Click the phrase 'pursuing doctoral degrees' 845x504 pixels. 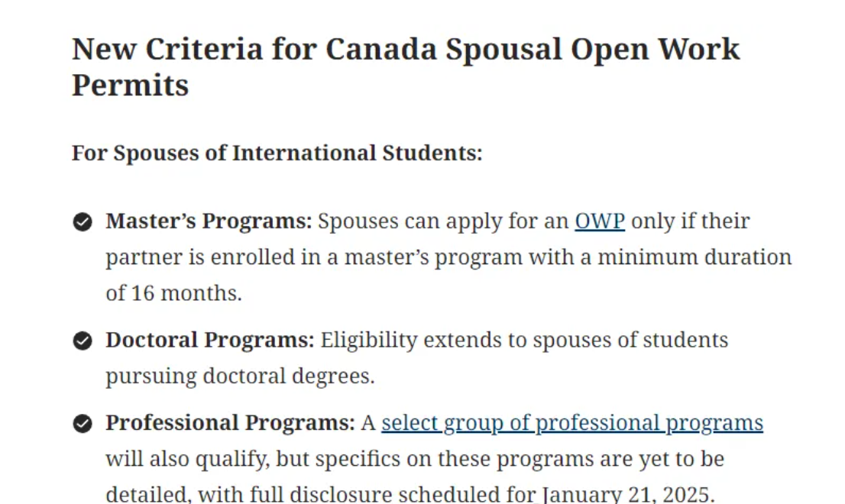pos(240,376)
